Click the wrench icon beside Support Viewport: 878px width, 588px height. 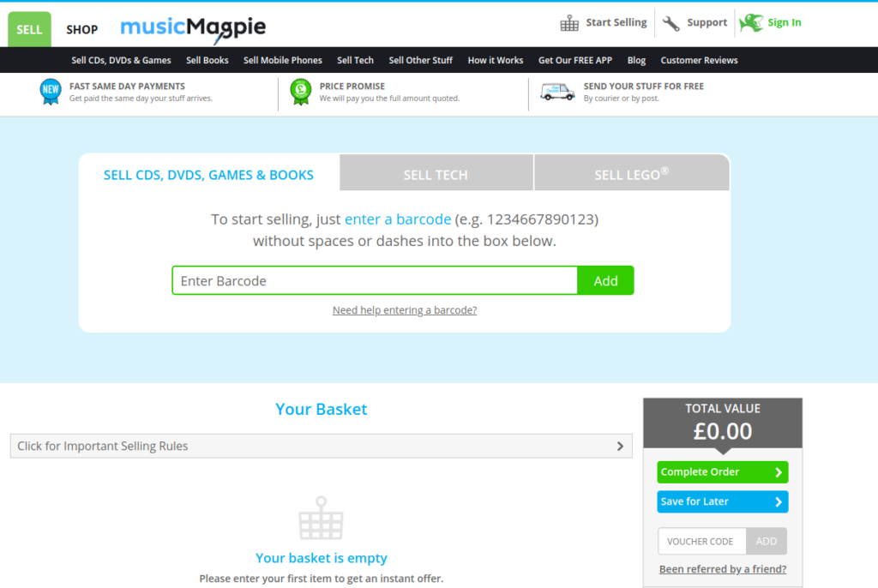pos(671,23)
